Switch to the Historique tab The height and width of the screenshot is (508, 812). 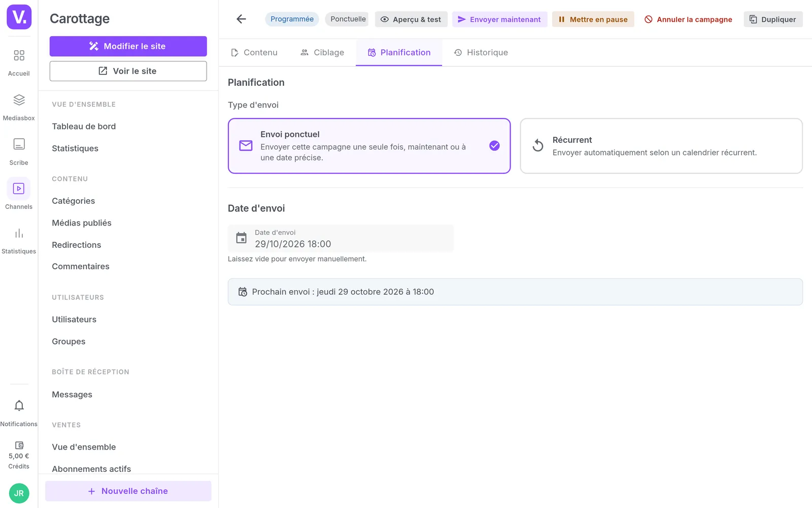(481, 52)
